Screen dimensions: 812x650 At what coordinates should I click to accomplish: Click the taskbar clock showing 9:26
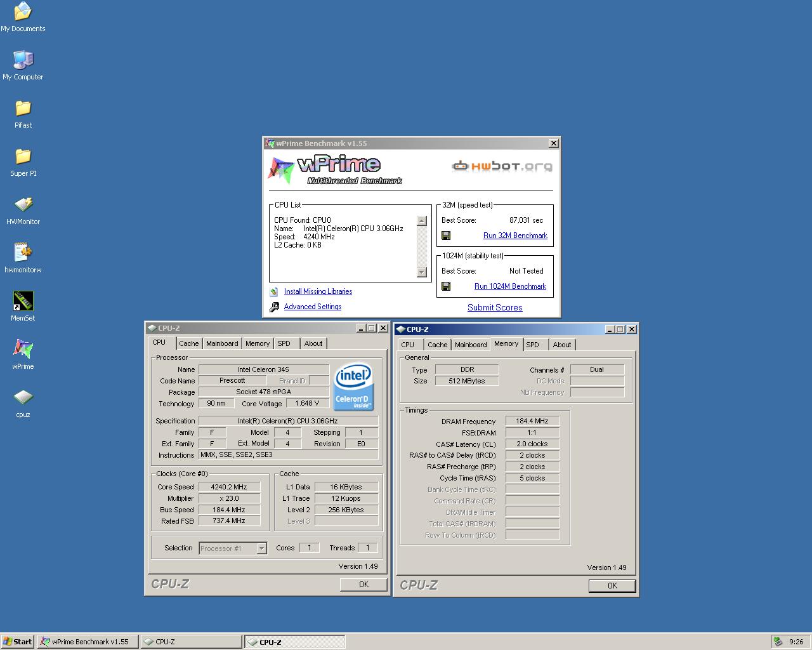coord(796,642)
